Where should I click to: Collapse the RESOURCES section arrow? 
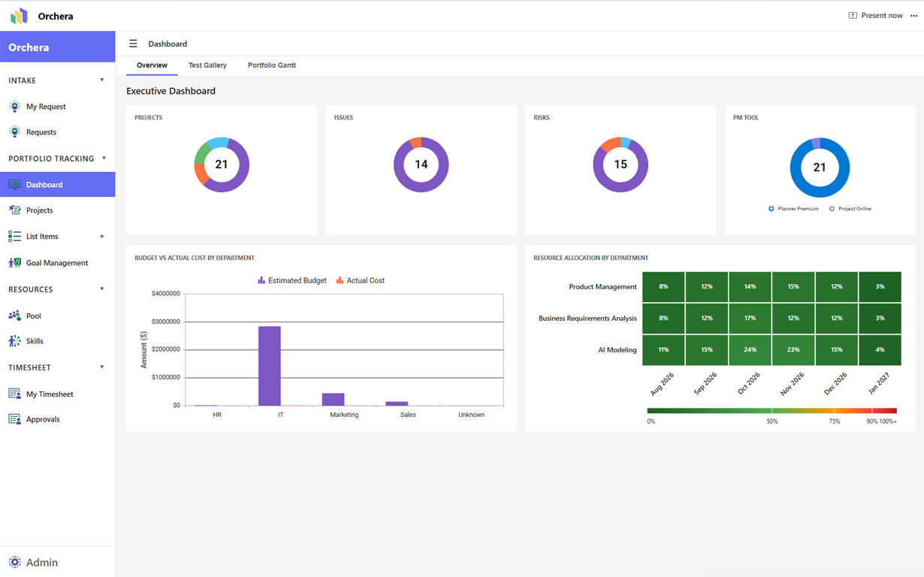pos(102,289)
